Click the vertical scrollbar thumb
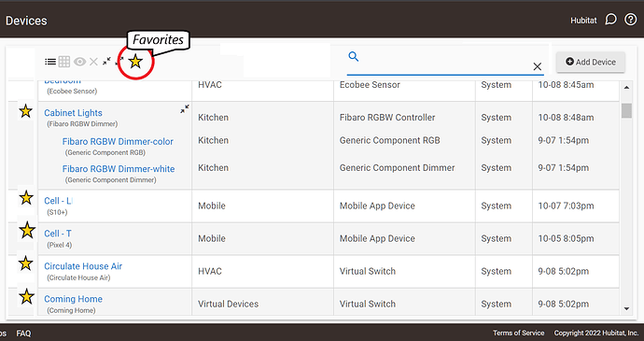The height and width of the screenshot is (341, 644). click(x=626, y=110)
